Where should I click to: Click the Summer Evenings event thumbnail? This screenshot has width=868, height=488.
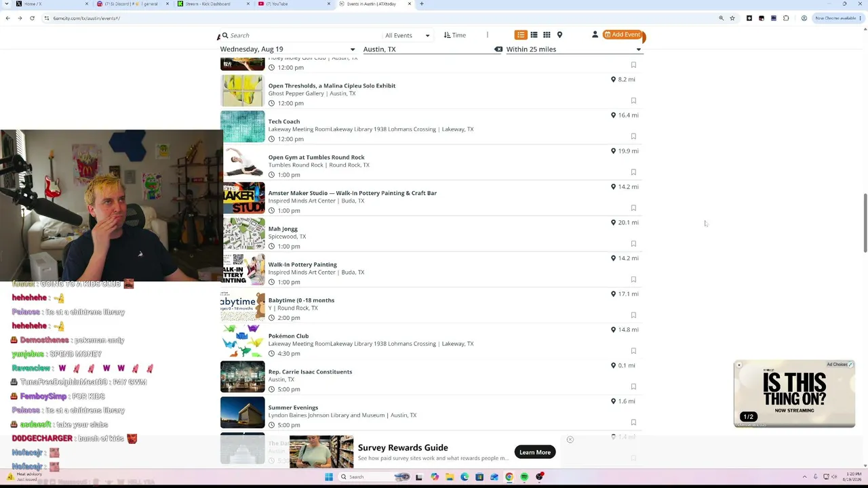coord(242,413)
